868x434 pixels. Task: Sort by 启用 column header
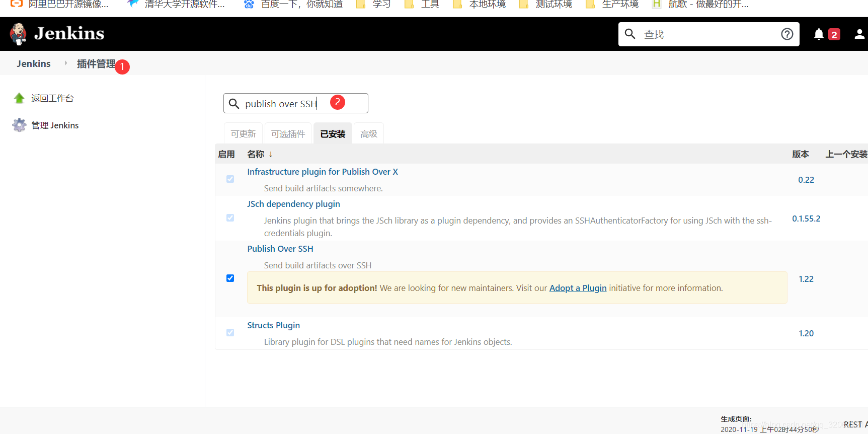coord(226,154)
